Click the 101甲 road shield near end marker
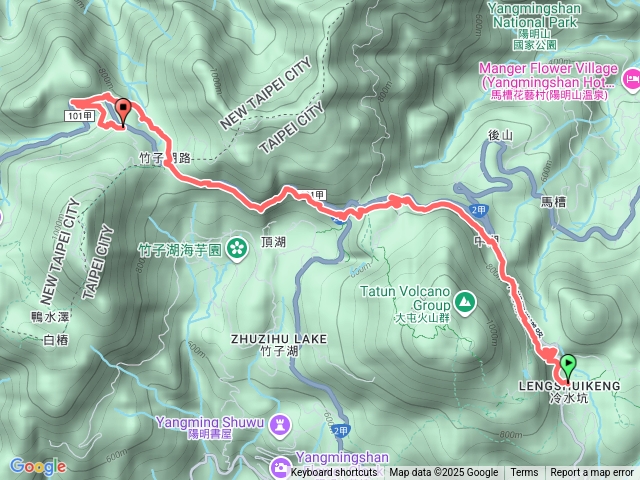The height and width of the screenshot is (480, 640). [x=80, y=116]
